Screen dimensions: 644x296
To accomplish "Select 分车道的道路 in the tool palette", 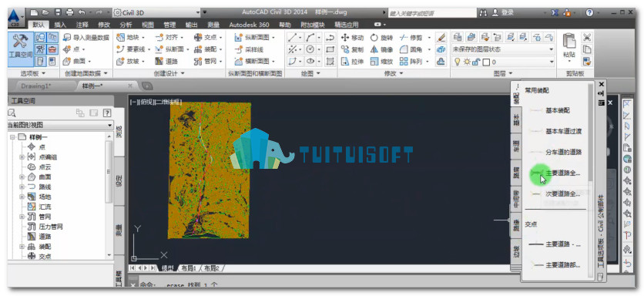I will (x=556, y=152).
